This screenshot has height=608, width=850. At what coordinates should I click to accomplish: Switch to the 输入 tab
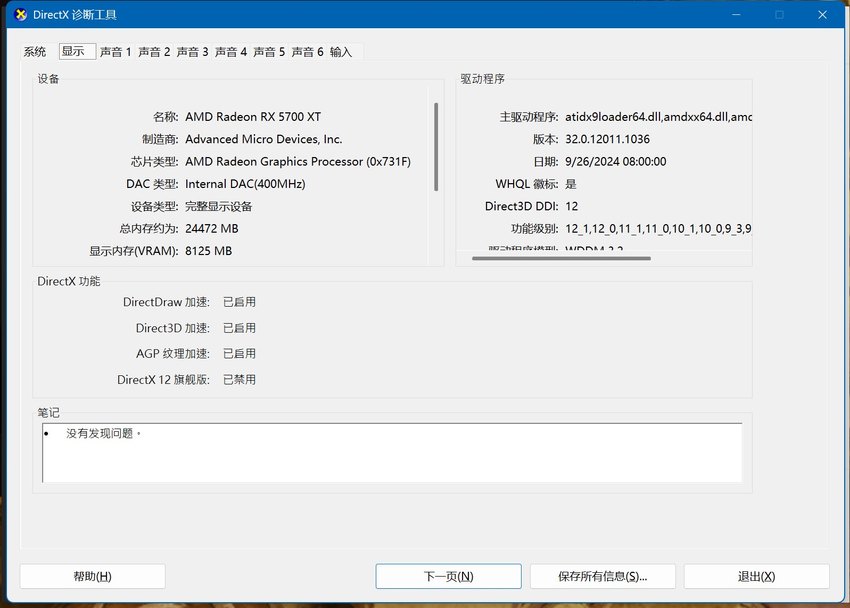[x=341, y=51]
